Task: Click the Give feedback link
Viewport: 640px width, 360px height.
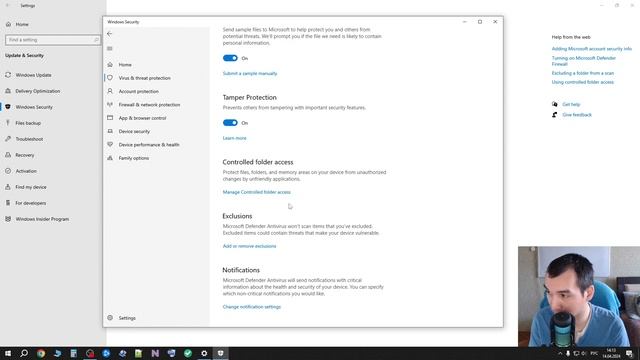Action: [577, 115]
